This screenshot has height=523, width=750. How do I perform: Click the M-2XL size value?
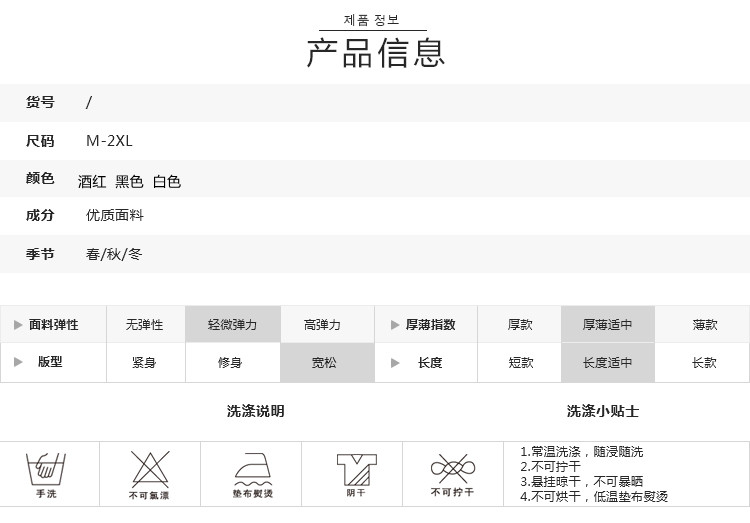tap(109, 142)
